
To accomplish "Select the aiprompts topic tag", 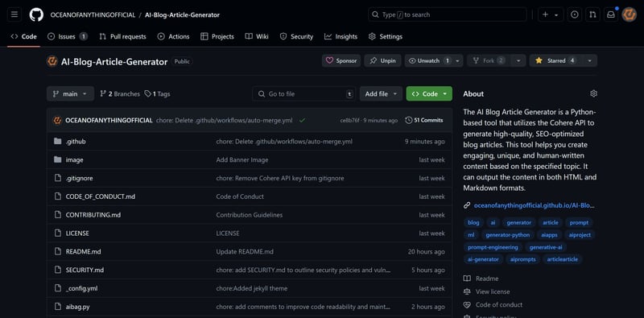I will pyautogui.click(x=522, y=259).
